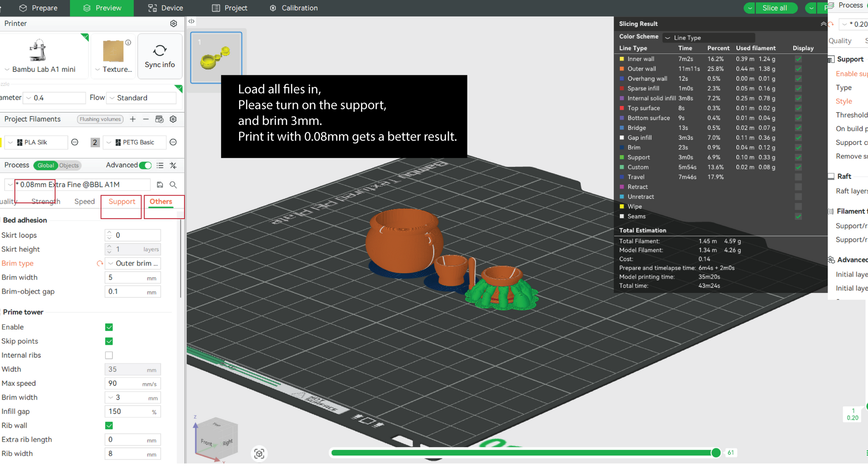This screenshot has width=868, height=467.
Task: Remove a project filament with minus icon
Action: pos(146,119)
